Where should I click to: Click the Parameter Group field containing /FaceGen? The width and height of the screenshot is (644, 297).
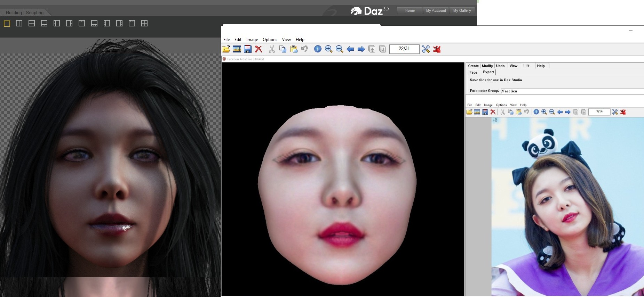[572, 91]
